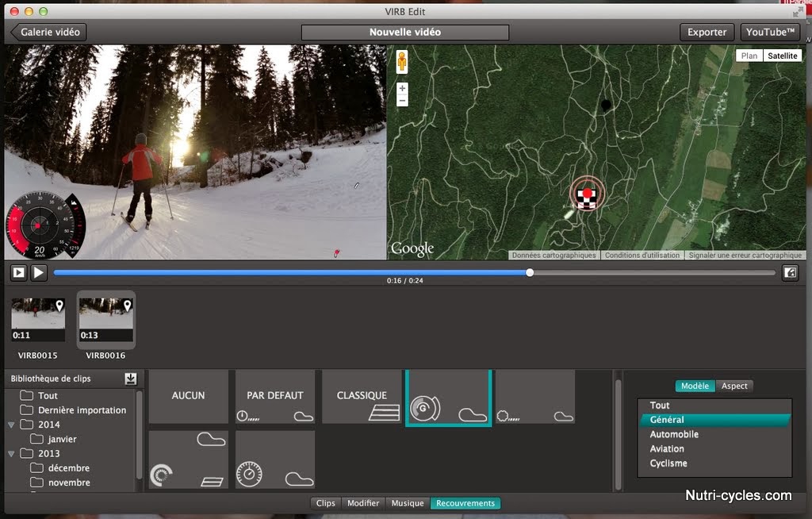This screenshot has width=812, height=519.
Task: Choose Cyclisme model category
Action: [714, 463]
